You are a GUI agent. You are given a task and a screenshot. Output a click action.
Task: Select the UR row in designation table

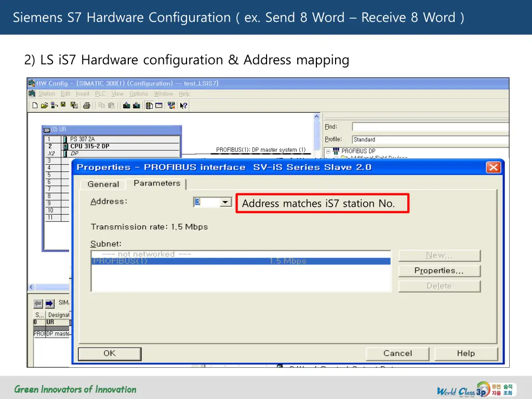51,322
